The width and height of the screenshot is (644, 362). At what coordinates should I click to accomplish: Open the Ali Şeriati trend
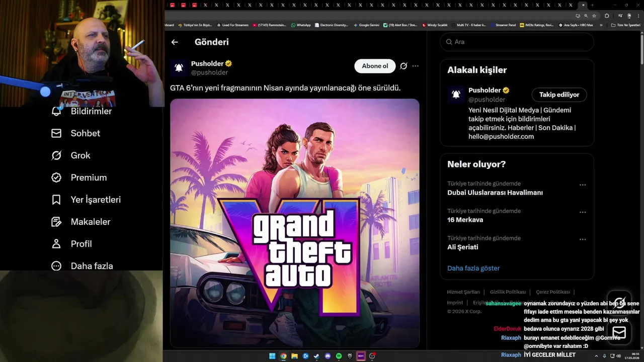[463, 247]
